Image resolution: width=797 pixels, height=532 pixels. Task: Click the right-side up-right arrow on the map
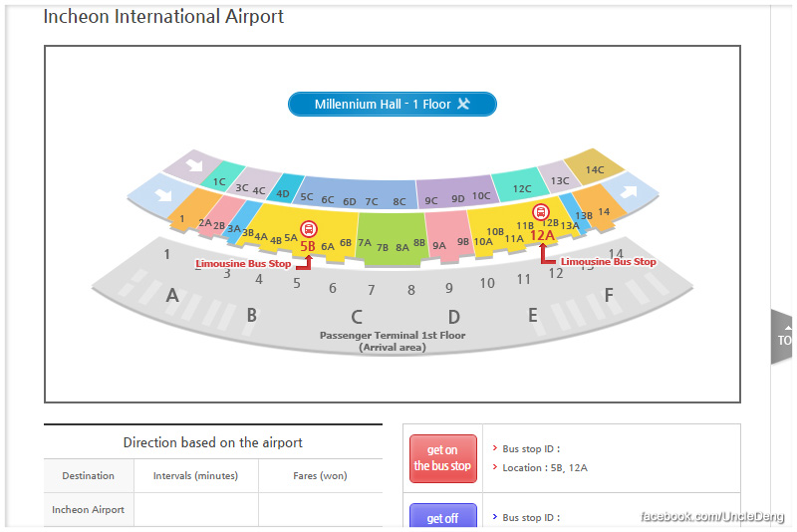(x=629, y=190)
